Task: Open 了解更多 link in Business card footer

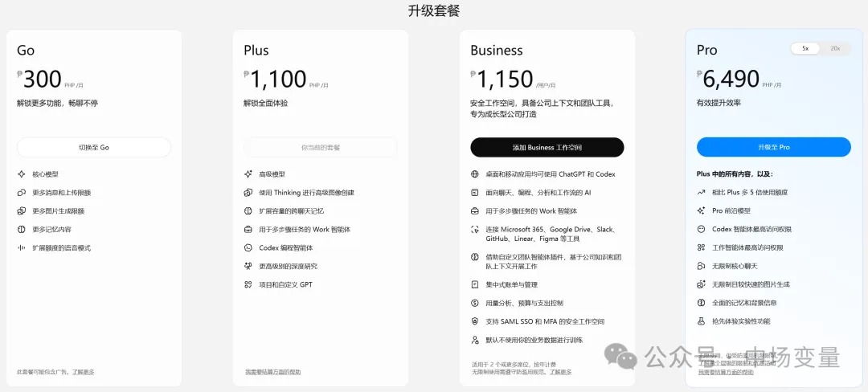Action: coord(560,372)
